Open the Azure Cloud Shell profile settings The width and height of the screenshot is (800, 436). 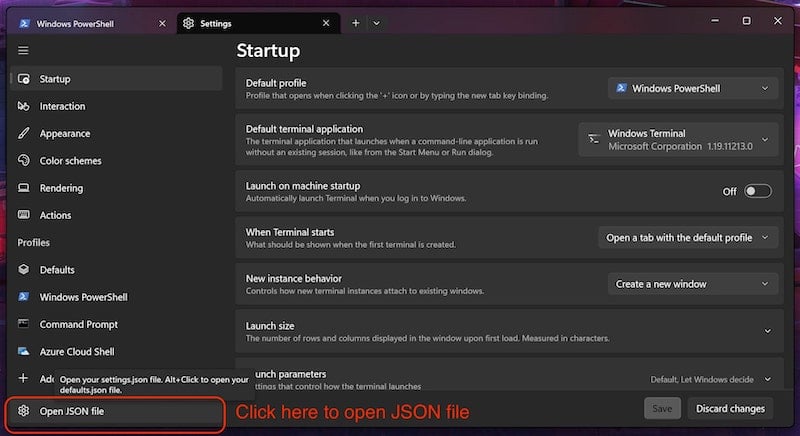116,351
